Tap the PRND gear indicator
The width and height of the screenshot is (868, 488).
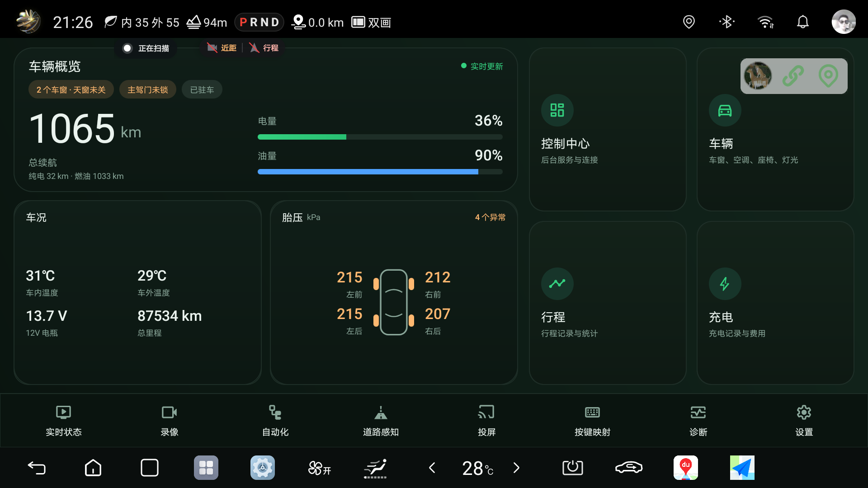[259, 22]
